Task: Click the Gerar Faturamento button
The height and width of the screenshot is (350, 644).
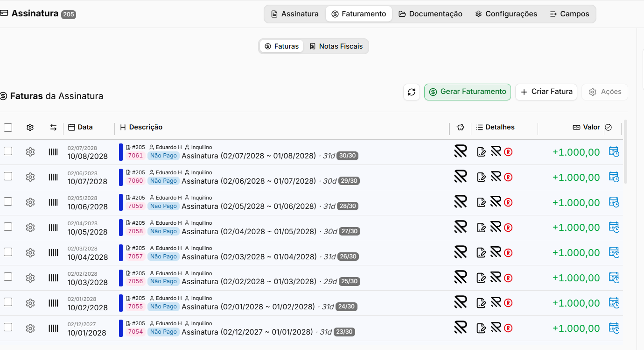Action: pyautogui.click(x=468, y=92)
